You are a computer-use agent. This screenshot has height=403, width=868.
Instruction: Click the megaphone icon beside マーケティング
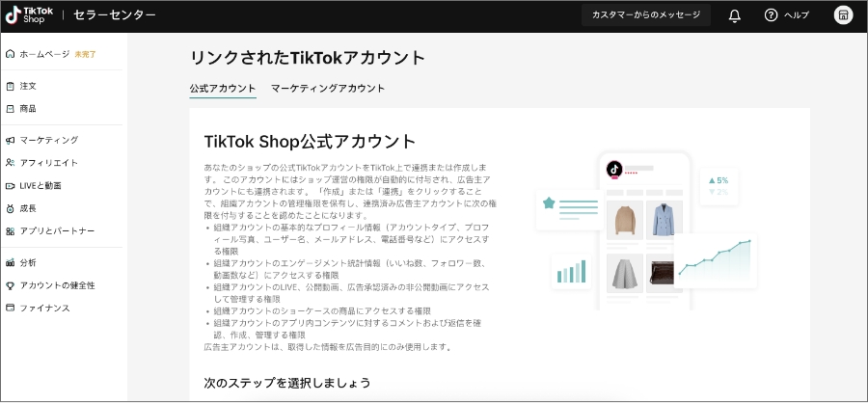tap(10, 141)
